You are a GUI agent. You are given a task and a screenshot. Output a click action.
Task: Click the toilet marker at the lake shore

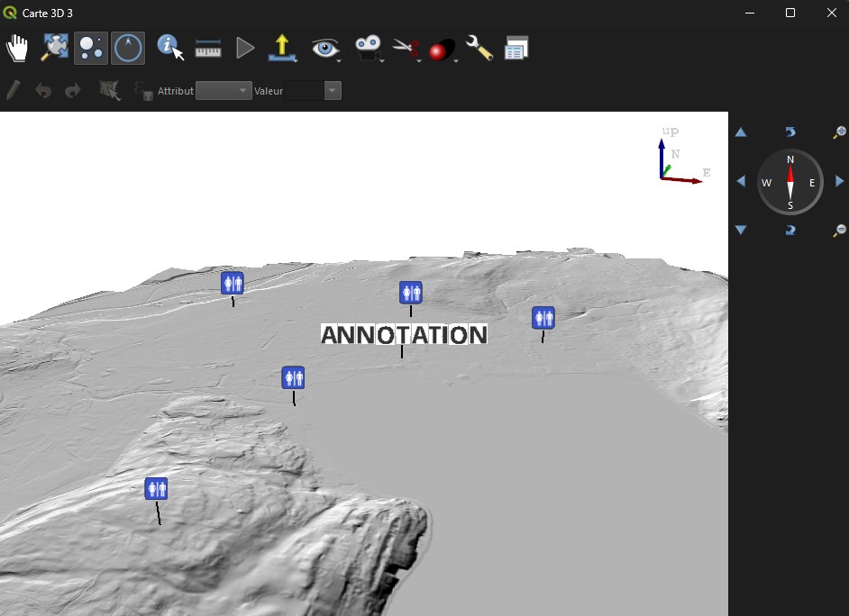[x=293, y=377]
